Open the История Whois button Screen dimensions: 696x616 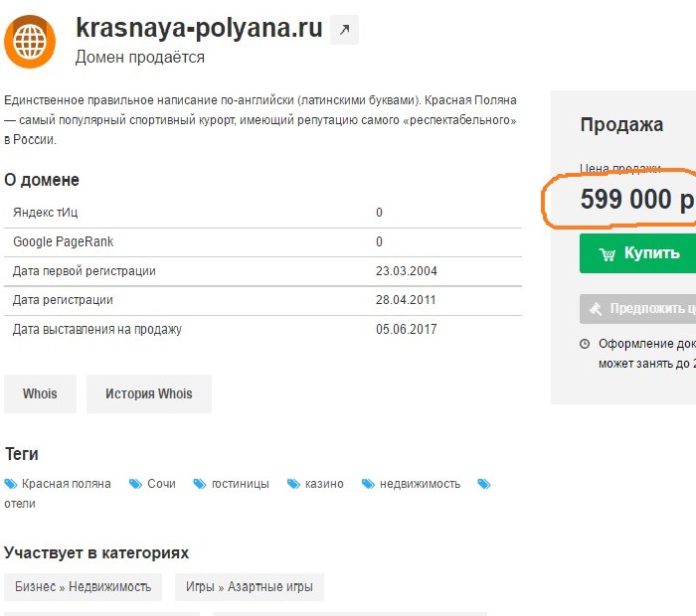pos(149,393)
